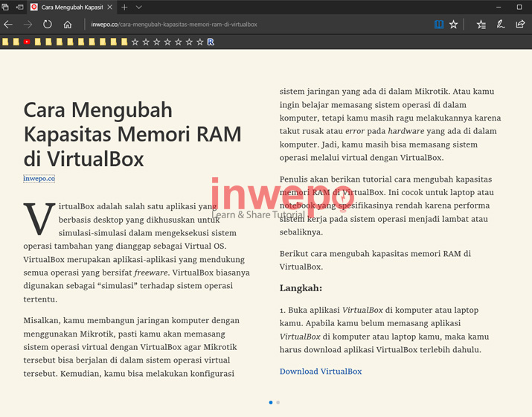The image size is (532, 417).
Task: Open the favorites hub icon
Action: 481,25
